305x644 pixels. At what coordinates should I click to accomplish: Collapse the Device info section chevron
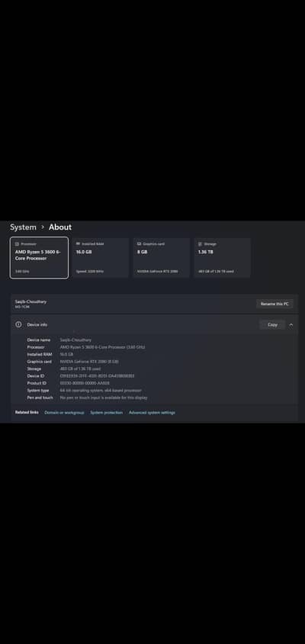pyautogui.click(x=291, y=325)
